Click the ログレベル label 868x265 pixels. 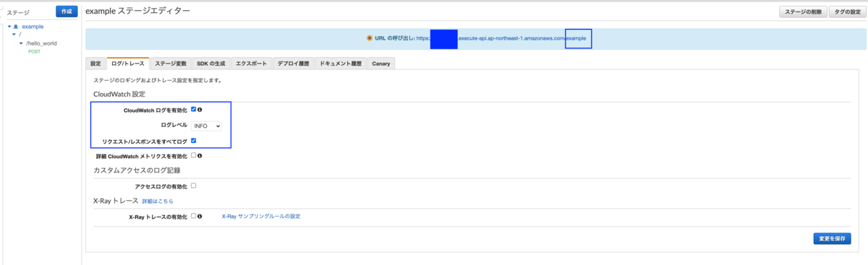pyautogui.click(x=174, y=125)
